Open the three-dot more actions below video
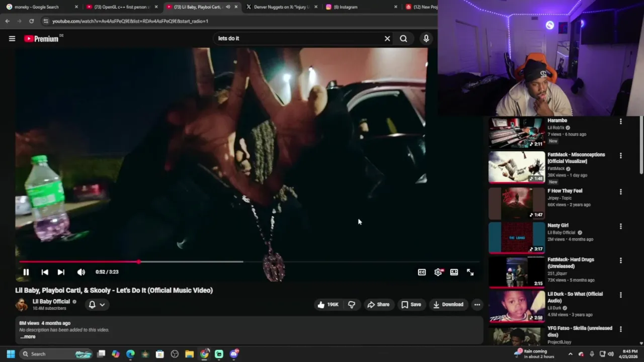 477,304
